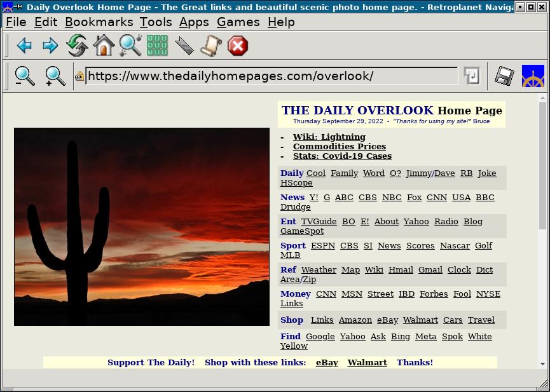
Task: Open the scroll document icon
Action: coord(211,46)
